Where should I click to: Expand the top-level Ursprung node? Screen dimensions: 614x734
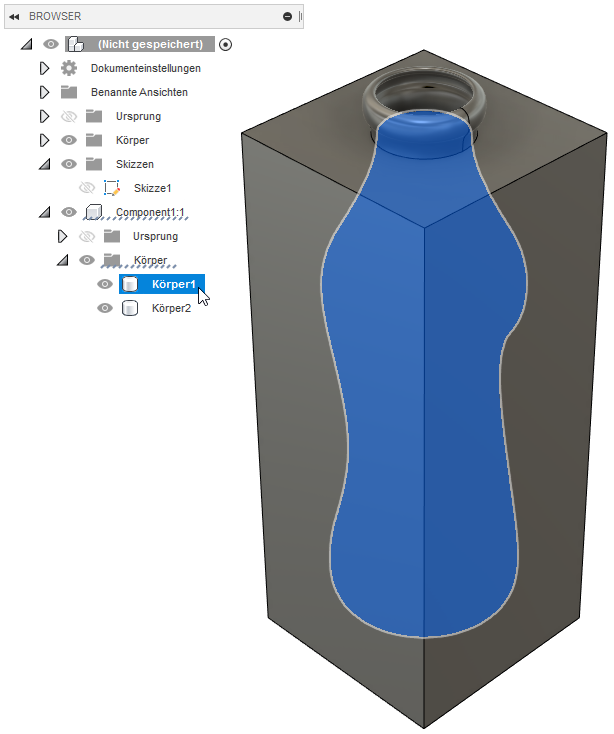coord(44,116)
